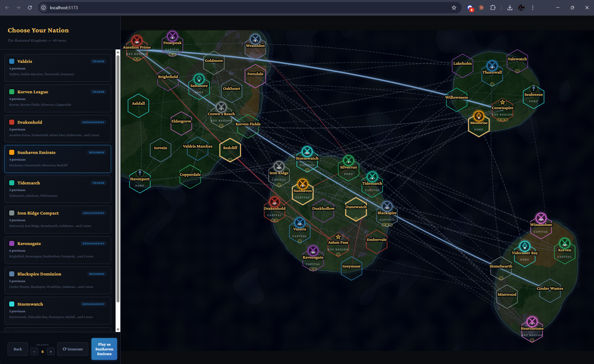The image size is (594, 364).
Task: Select the Stormwatch cyan army icon
Action: click(x=307, y=152)
